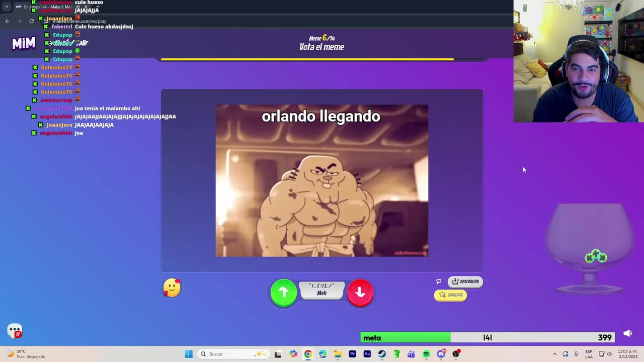Screen dimensions: 644x362
Task: Open the chat bubble with 17 notifications
Action: 15,331
